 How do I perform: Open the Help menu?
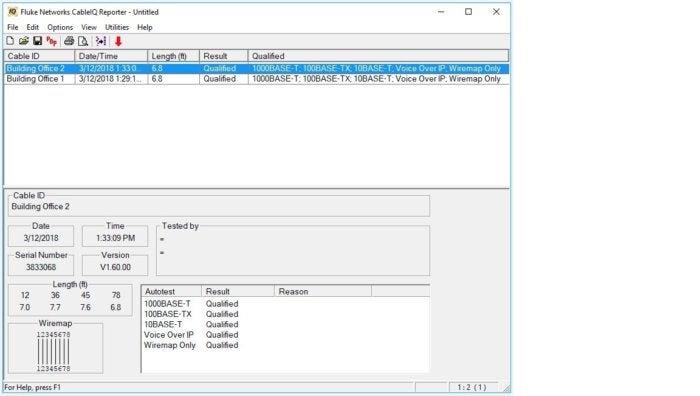coord(145,27)
